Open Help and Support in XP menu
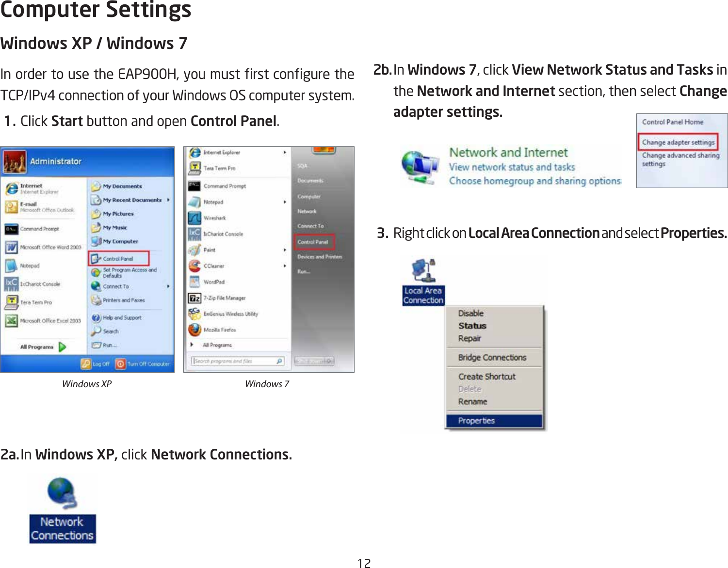The width and height of the screenshot is (728, 568). click(116, 318)
